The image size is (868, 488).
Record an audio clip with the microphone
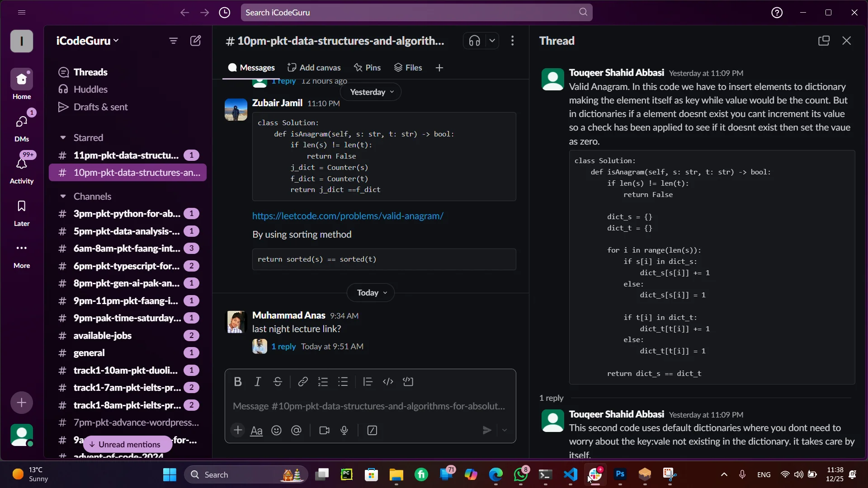point(344,431)
